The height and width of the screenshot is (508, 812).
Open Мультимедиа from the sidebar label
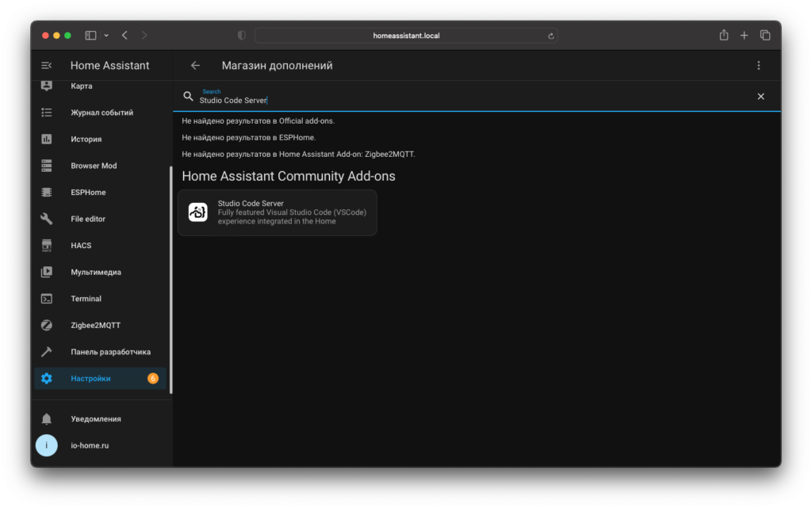click(96, 272)
